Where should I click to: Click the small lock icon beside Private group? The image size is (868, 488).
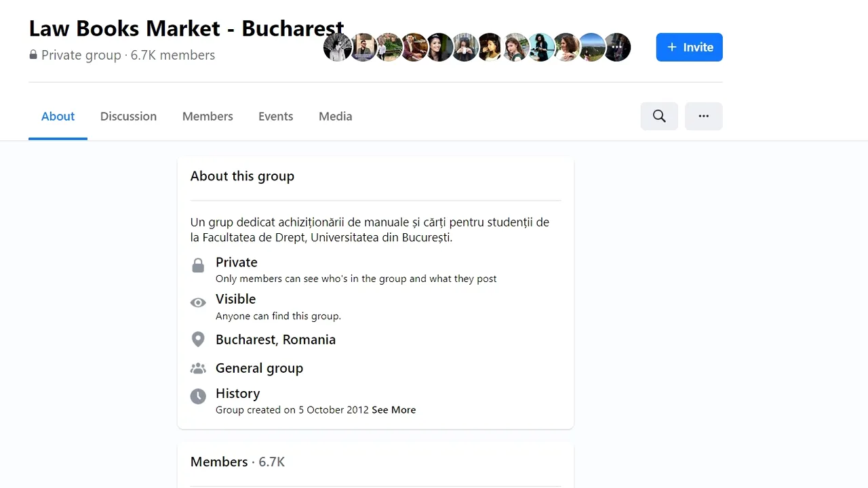[x=33, y=55]
